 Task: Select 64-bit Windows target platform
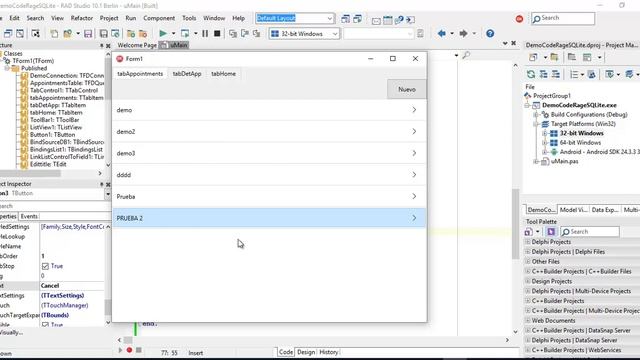[580, 143]
